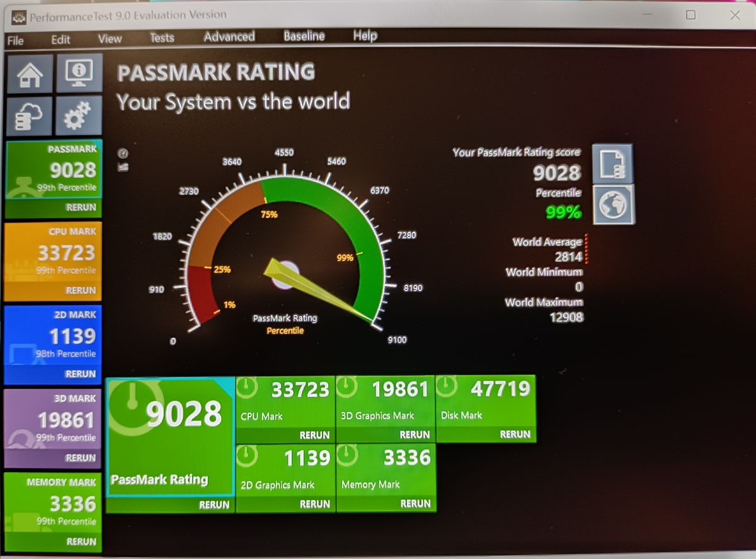Select the 2D MARK 1139 sidebar tile
Viewport: 756px width, 559px height.
click(x=52, y=336)
